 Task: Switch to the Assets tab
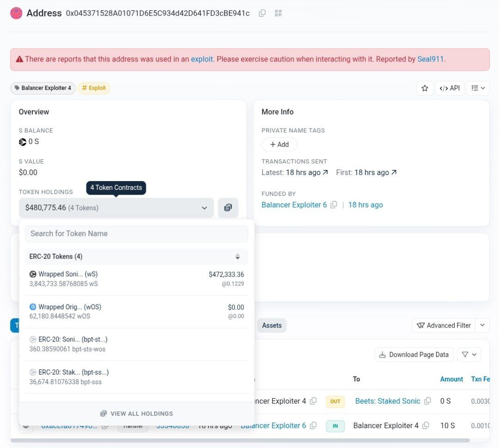[272, 326]
